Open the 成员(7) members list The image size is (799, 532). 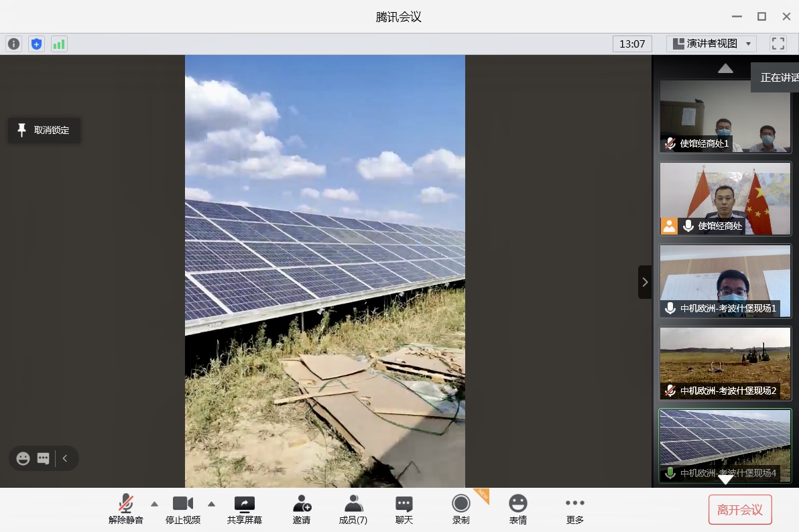coord(353,509)
